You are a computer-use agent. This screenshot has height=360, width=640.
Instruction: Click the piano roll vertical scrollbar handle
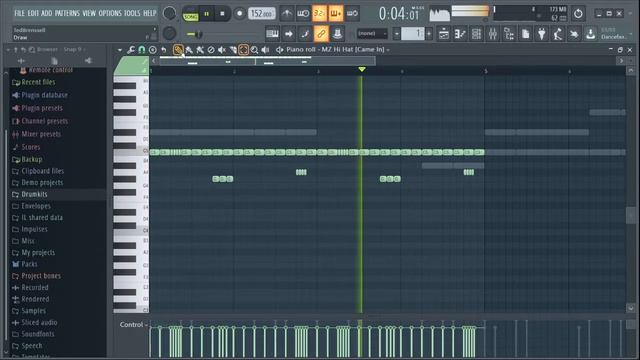click(631, 215)
